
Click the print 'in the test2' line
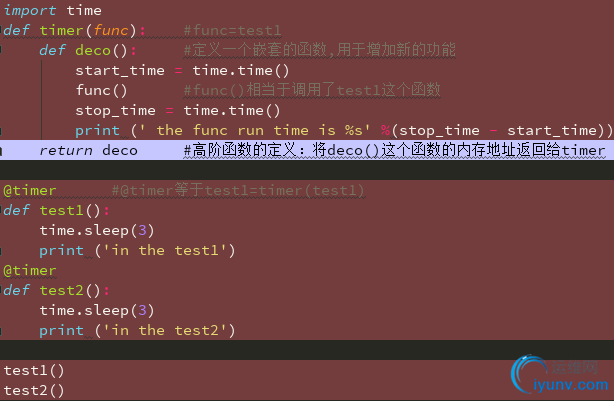[137, 330]
